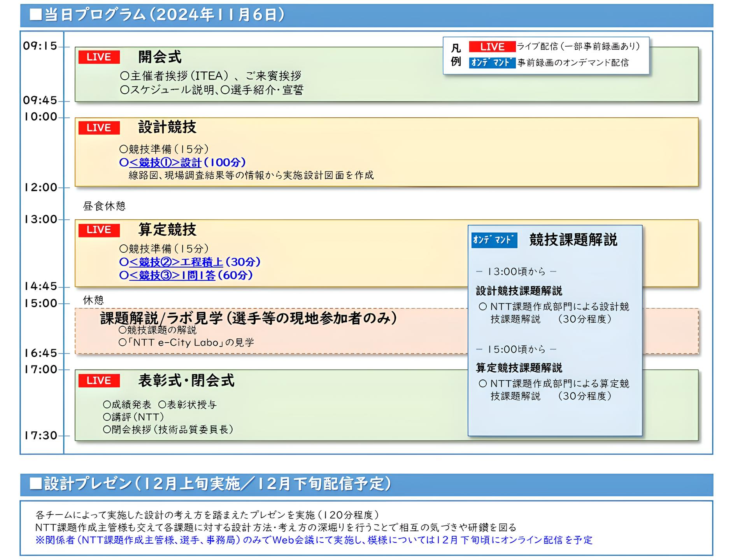Select the 10:00 time label
747x560 pixels.
coord(40,117)
